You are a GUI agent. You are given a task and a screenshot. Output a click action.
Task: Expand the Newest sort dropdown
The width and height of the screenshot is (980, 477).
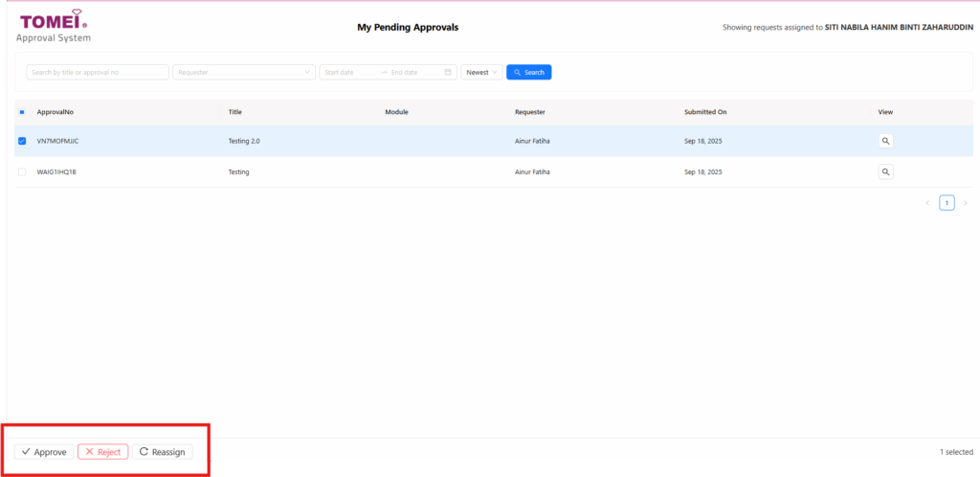pyautogui.click(x=481, y=72)
